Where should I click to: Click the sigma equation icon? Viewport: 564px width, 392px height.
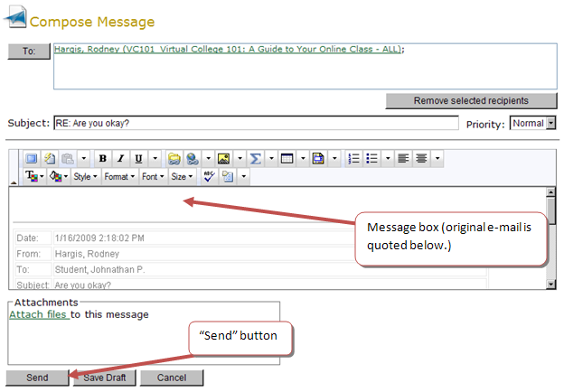tap(256, 158)
